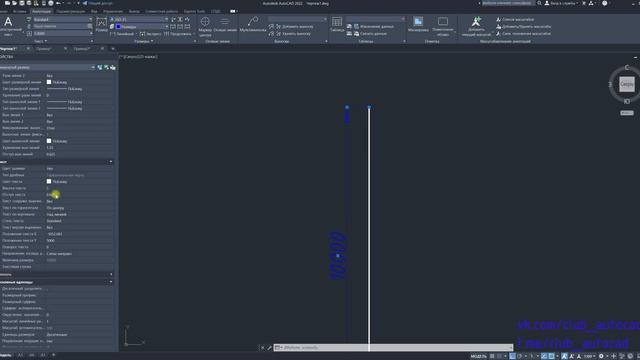
Task: Click the Sign In account button
Action: [560, 3]
